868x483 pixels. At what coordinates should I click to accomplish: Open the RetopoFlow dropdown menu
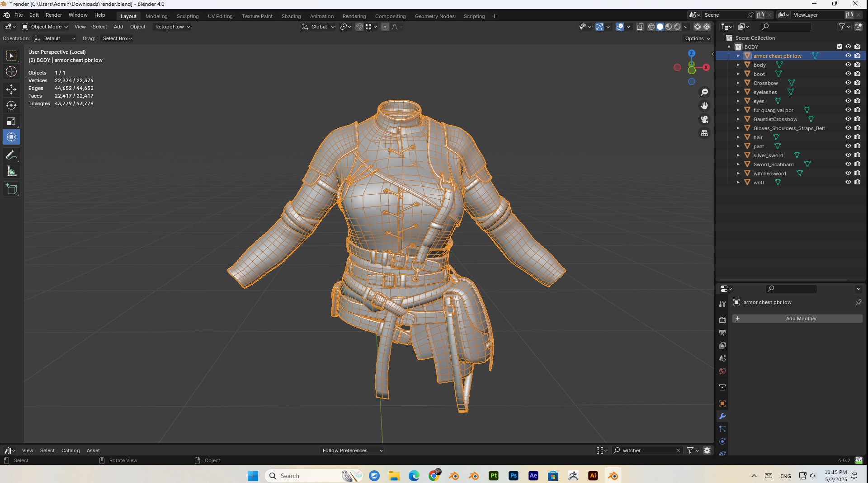[x=172, y=27]
